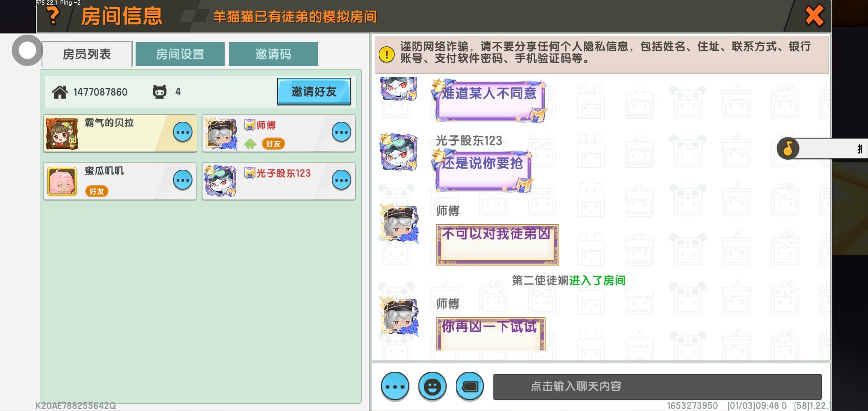The height and width of the screenshot is (411, 868).
Task: Open options menu for 霸气的贝拉
Action: tap(183, 132)
